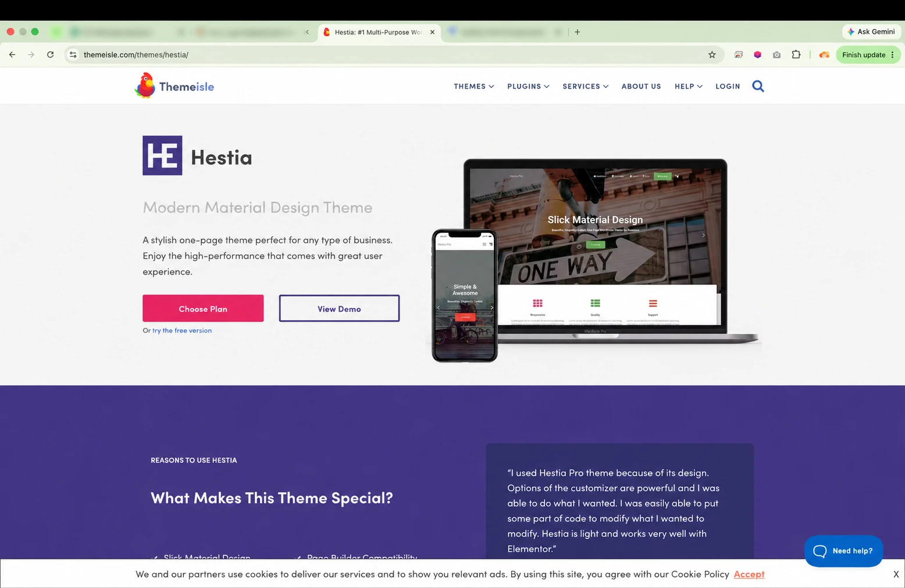Click the media/cast extension icon in toolbar
Image resolution: width=905 pixels, height=588 pixels.
(x=738, y=55)
